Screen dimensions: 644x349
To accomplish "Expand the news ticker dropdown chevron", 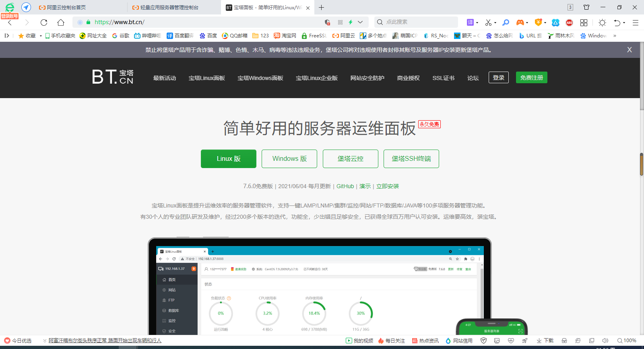I will [x=45, y=341].
